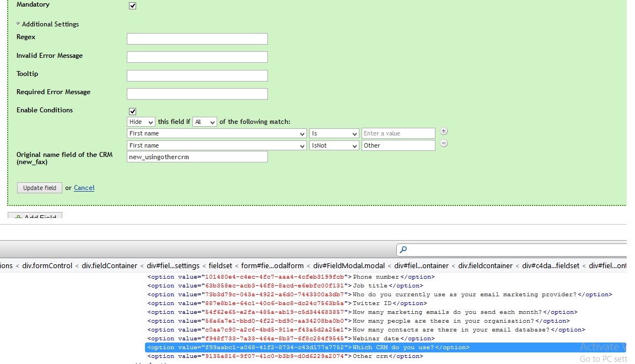Focus the Invalid Error Message input

[x=197, y=57]
